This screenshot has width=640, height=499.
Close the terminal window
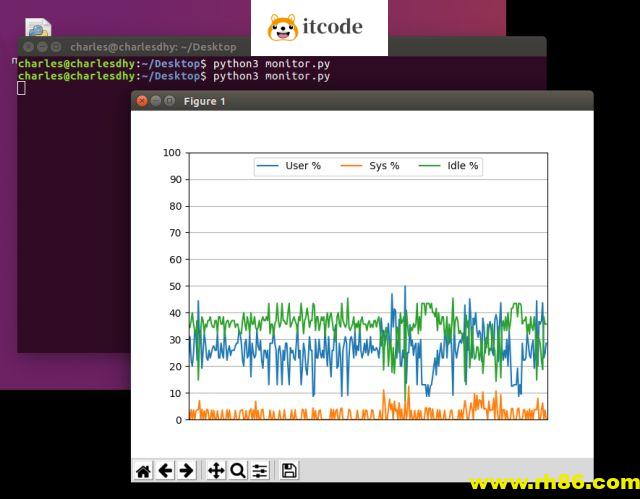[28, 47]
